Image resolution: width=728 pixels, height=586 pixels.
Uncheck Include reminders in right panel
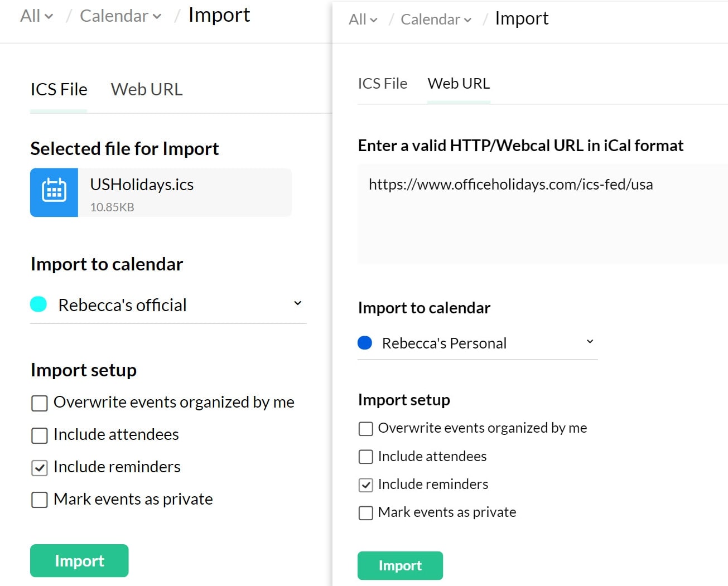pyautogui.click(x=366, y=485)
